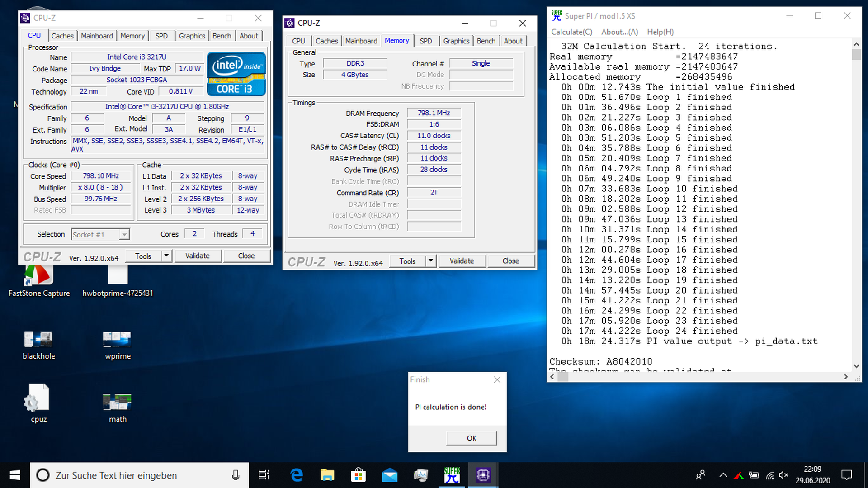Image resolution: width=868 pixels, height=488 pixels.
Task: Click the taskbar app icon next to Mail
Action: [x=420, y=475]
